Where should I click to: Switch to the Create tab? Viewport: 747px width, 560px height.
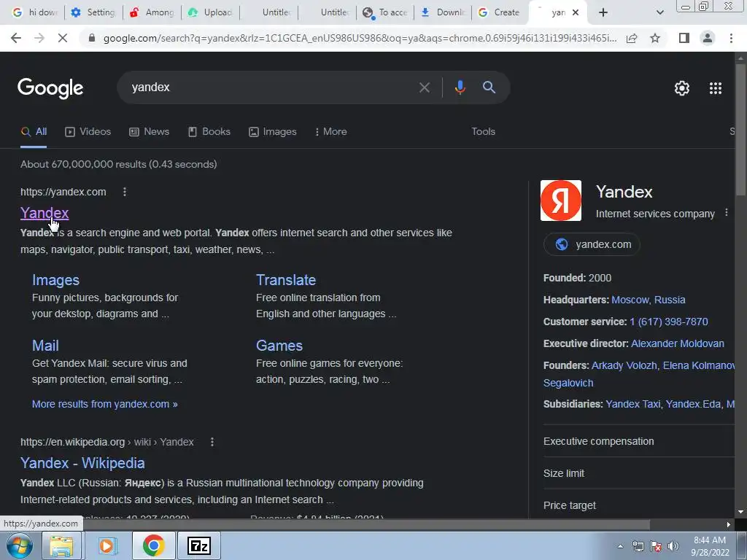tap(499, 12)
